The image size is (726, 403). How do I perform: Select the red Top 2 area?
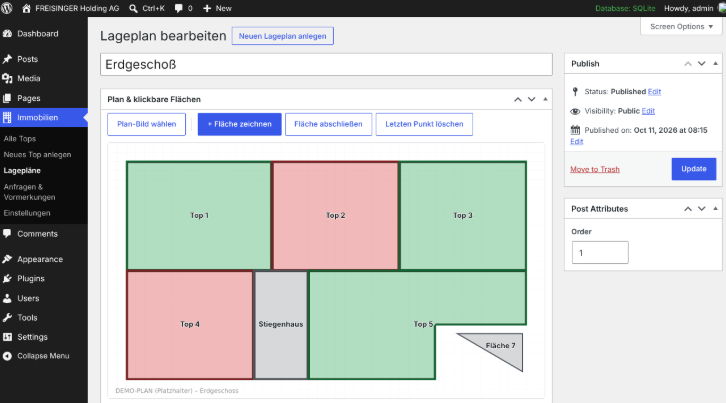(x=335, y=215)
